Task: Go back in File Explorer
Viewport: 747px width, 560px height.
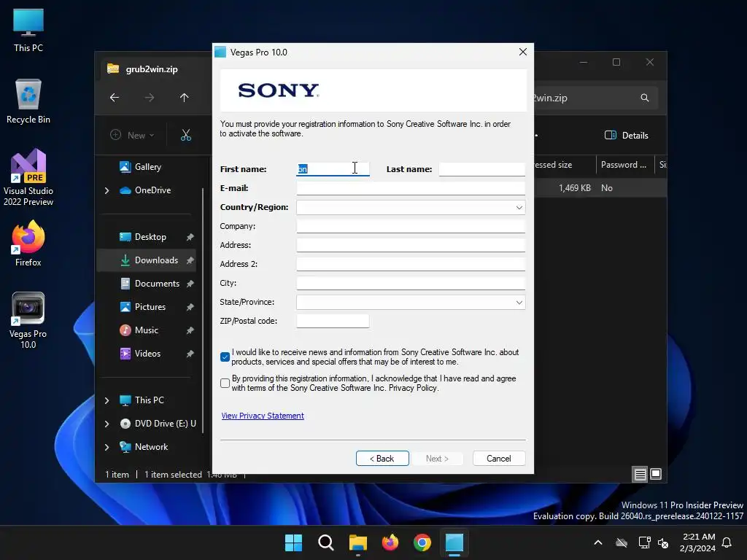Action: point(115,98)
